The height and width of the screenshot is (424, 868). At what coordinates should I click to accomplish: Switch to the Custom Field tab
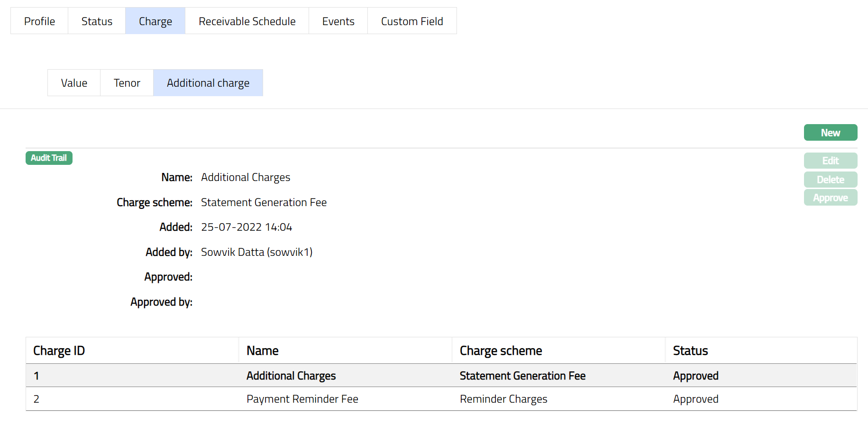[x=412, y=21]
